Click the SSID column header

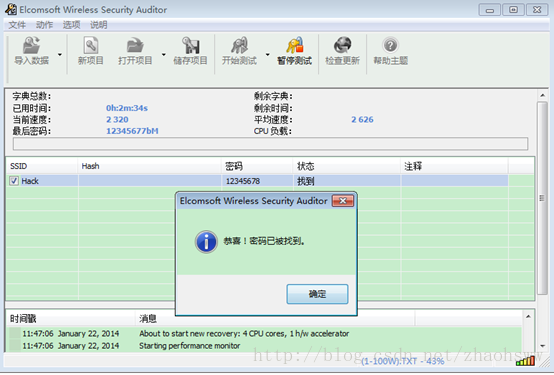[x=42, y=166]
